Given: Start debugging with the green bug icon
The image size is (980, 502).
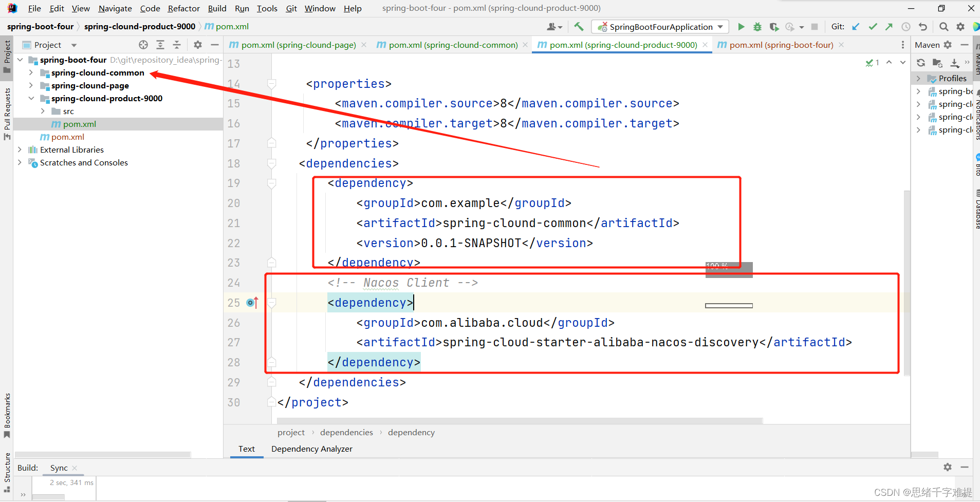Looking at the screenshot, I should click(757, 27).
